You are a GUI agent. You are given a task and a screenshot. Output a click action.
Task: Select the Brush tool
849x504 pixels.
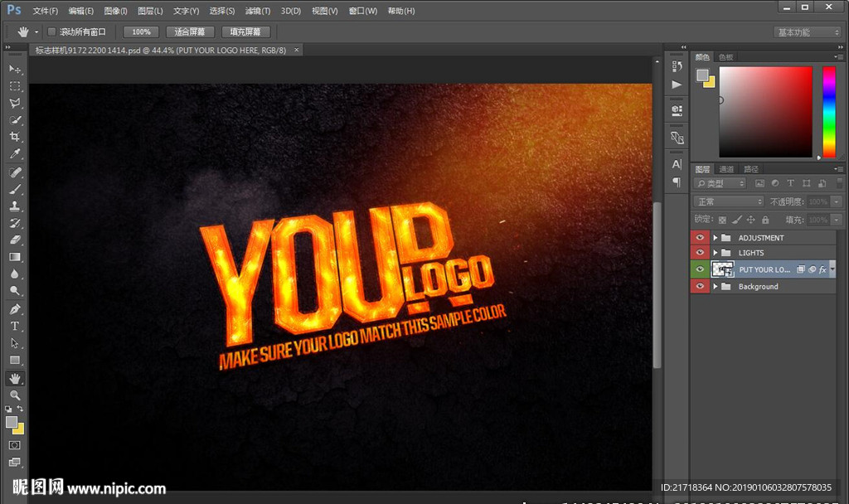pos(15,189)
